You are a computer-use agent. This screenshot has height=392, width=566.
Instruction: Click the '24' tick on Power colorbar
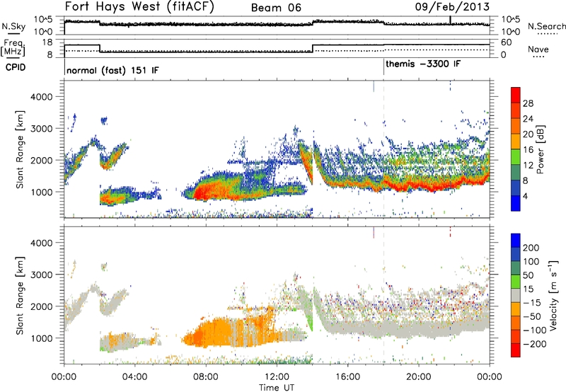coord(528,119)
